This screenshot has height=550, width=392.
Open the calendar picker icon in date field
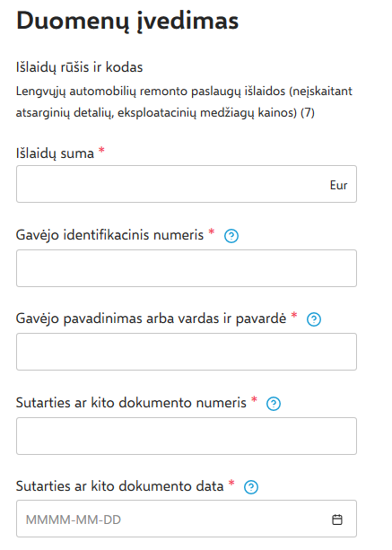pyautogui.click(x=337, y=519)
